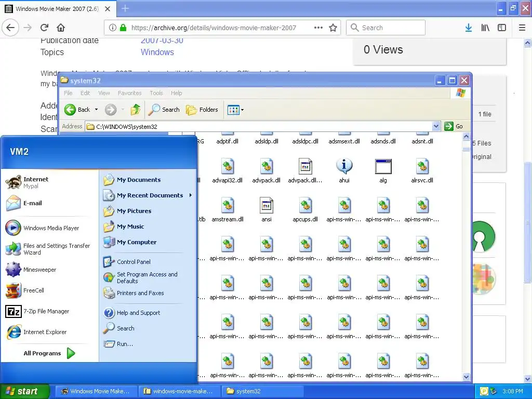Launch Windows Media Player
This screenshot has height=399, width=532.
click(43, 228)
